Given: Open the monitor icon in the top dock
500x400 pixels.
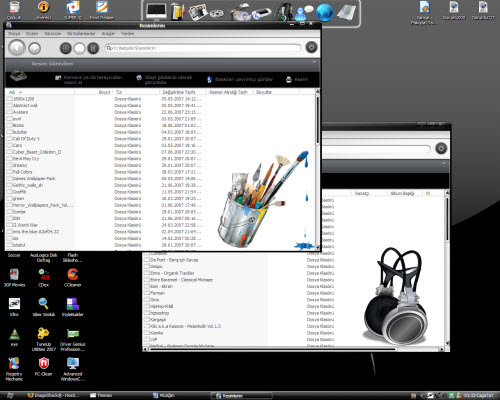Looking at the screenshot, I should pos(156,12).
